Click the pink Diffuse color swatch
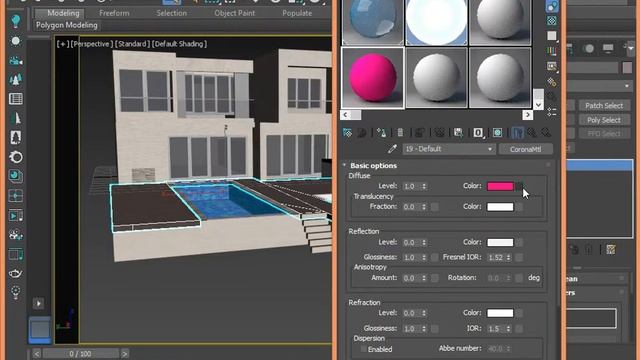640x360 pixels. point(500,186)
